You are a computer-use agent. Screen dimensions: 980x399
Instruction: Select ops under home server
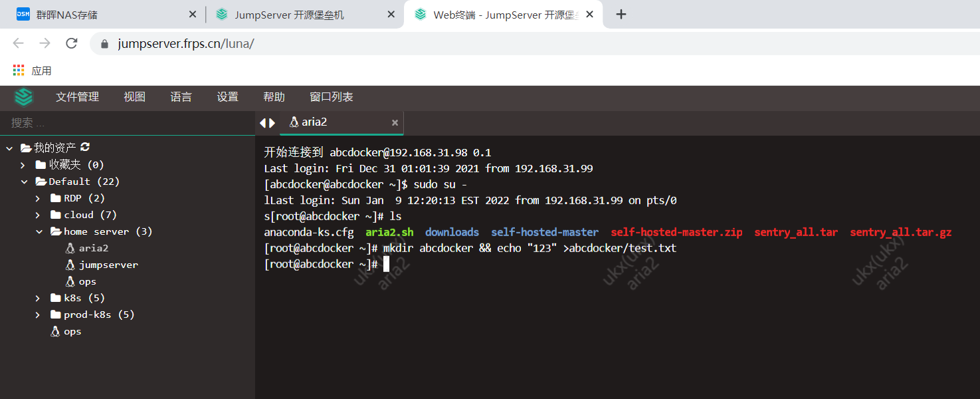tap(88, 281)
